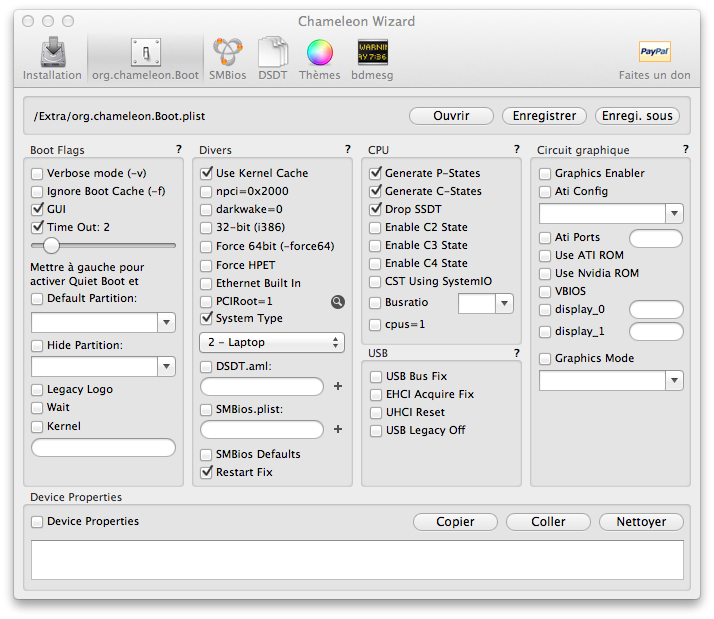The height and width of the screenshot is (619, 714).
Task: Uncheck the GUI checkbox
Action: (37, 210)
